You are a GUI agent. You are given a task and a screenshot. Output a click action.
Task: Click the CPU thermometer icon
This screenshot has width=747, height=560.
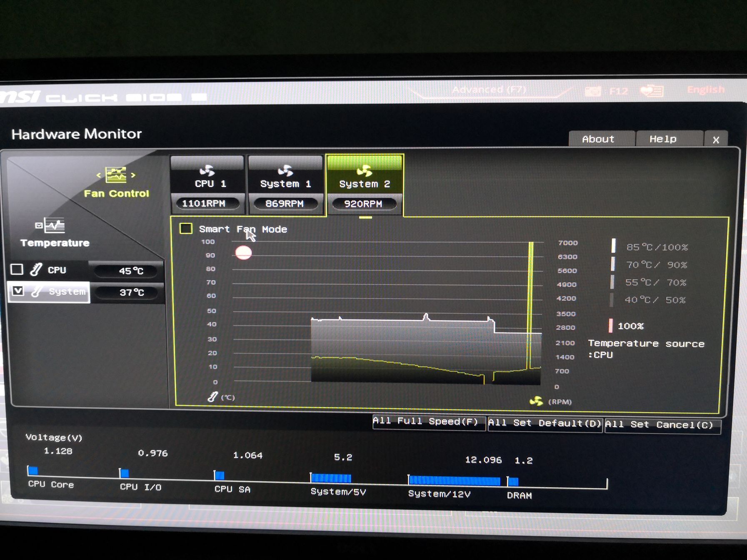click(x=36, y=270)
